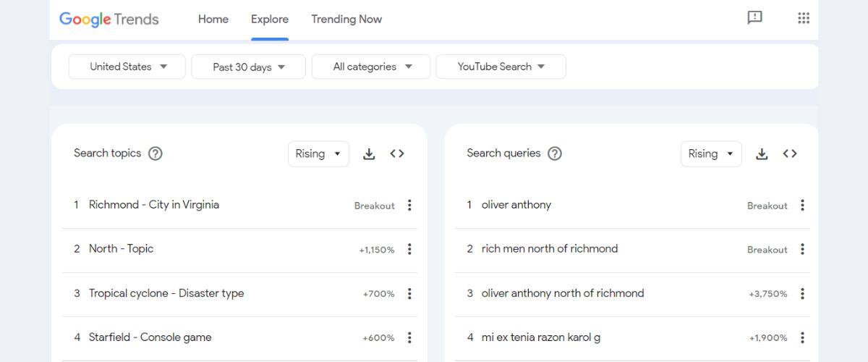This screenshot has width=868, height=362.
Task: Click Breakout label for rich men query
Action: tap(767, 250)
